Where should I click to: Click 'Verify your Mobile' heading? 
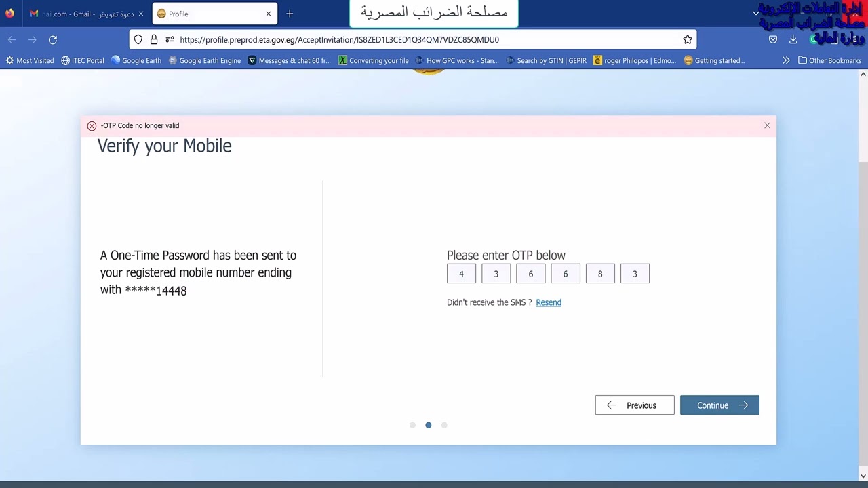tap(165, 146)
